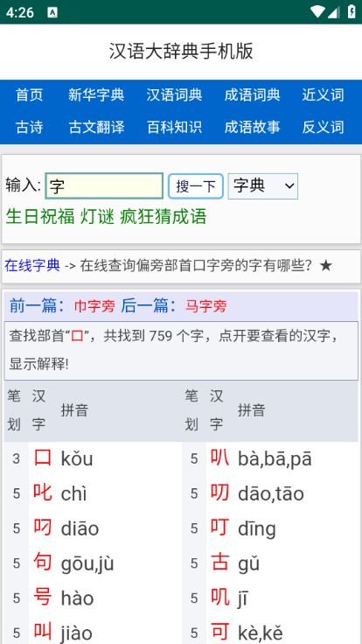This screenshot has width=362, height=644.
Task: Select 百科知识 menu item
Action: [174, 128]
